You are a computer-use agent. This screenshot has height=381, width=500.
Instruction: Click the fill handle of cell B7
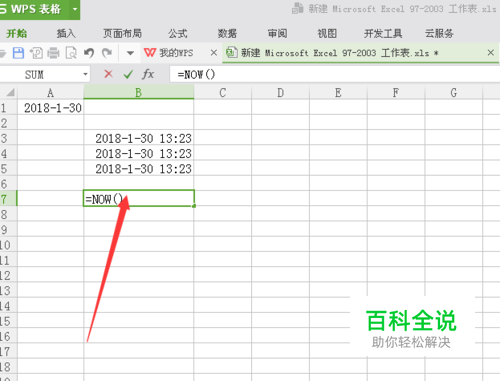point(194,206)
